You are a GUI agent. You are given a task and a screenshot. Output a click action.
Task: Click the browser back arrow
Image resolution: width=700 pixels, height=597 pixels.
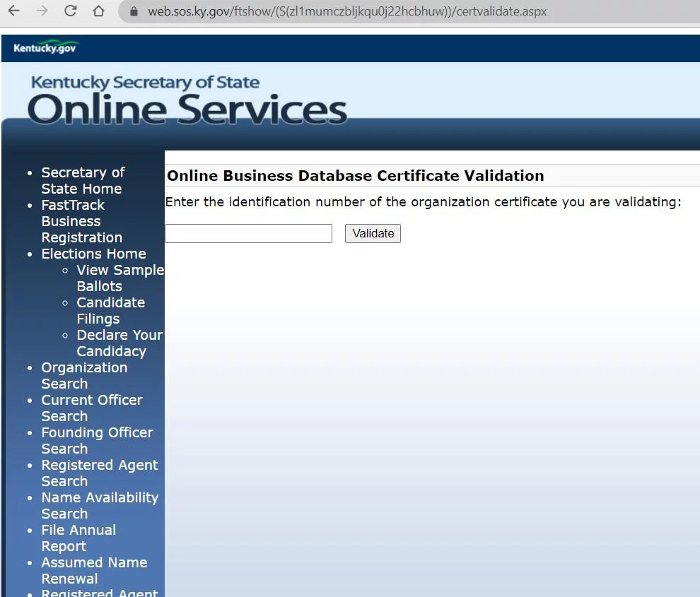[13, 11]
